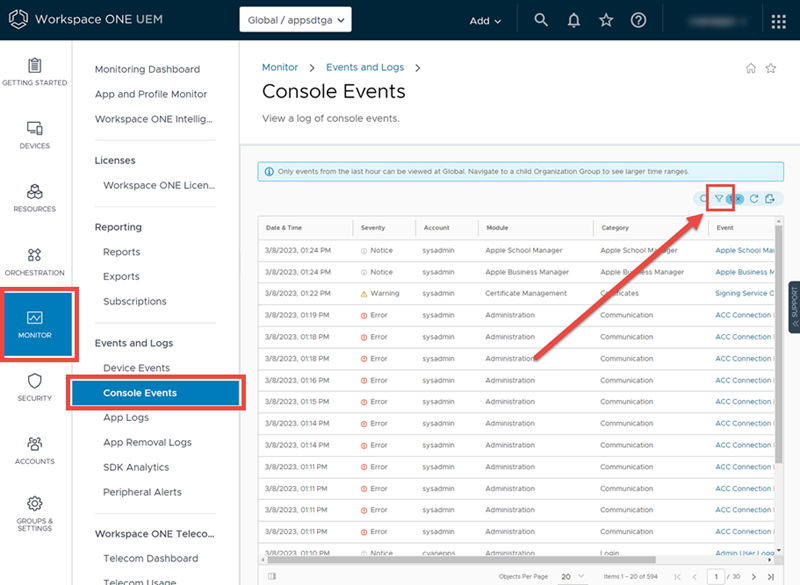Open SDK Analytics
Image resolution: width=800 pixels, height=585 pixels.
click(x=136, y=467)
